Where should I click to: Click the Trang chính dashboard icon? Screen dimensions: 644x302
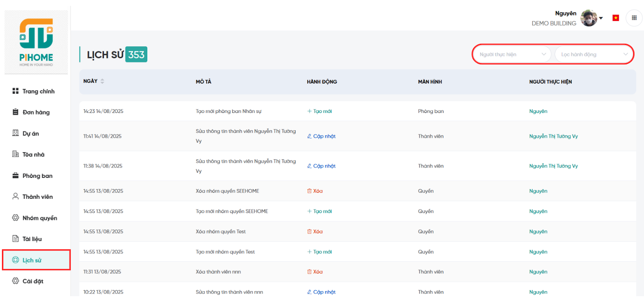tap(15, 91)
